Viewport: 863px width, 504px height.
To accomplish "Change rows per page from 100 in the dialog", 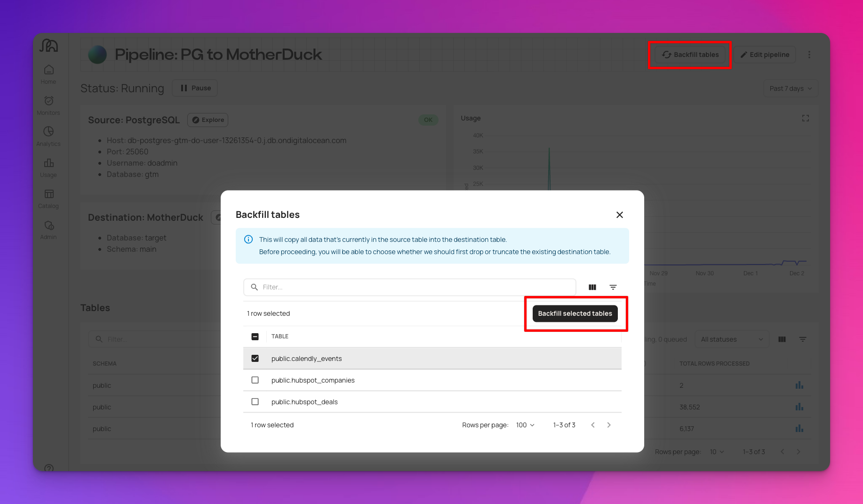I will pyautogui.click(x=525, y=425).
